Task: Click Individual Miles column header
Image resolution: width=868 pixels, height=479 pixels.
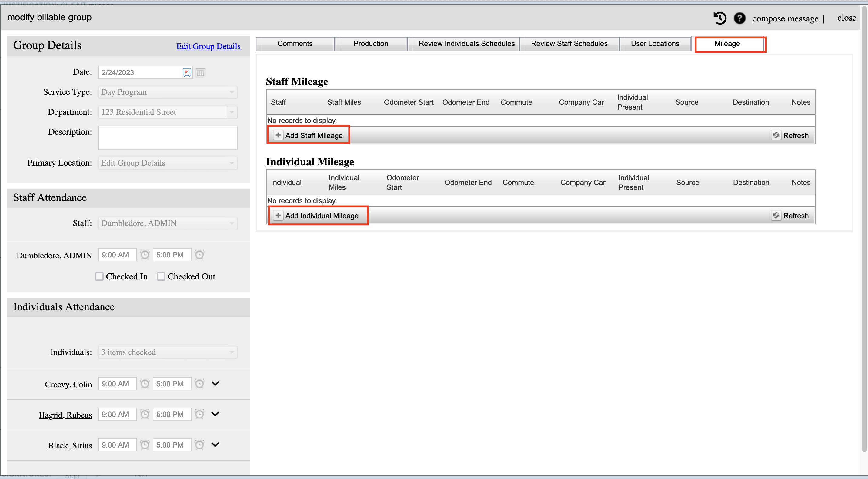Action: pos(344,183)
